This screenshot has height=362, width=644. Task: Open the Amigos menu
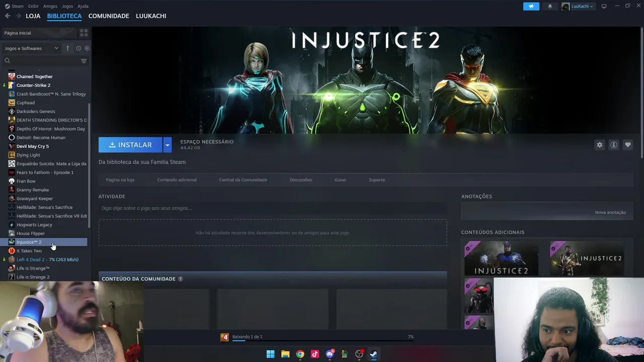click(50, 6)
